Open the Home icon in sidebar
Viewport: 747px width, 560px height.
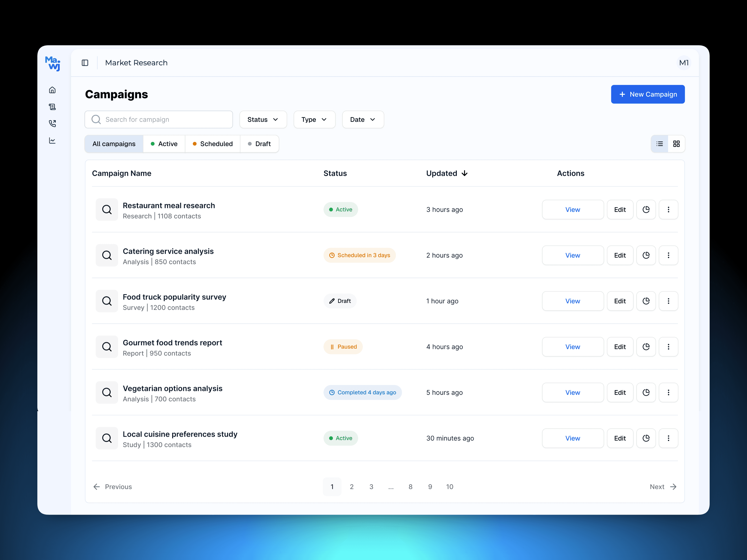click(52, 90)
